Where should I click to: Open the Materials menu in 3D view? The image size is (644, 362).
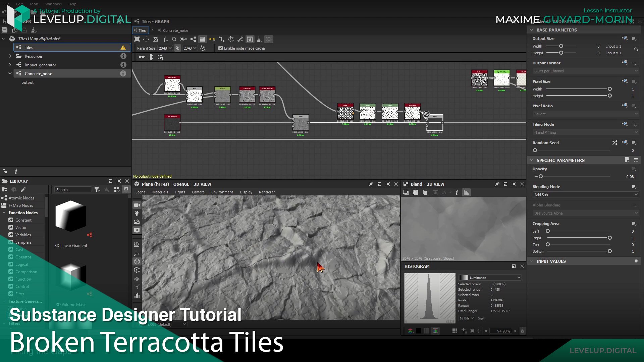coord(160,192)
